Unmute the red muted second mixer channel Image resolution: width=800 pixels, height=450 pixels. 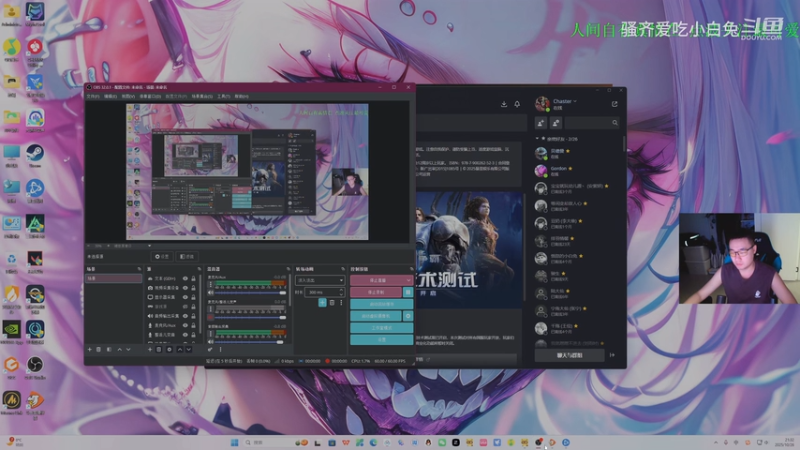click(x=211, y=317)
